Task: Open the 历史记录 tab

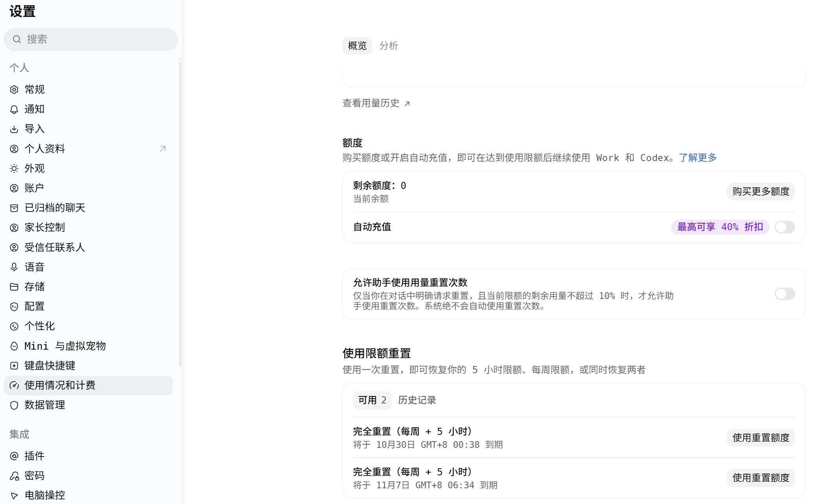Action: click(417, 400)
